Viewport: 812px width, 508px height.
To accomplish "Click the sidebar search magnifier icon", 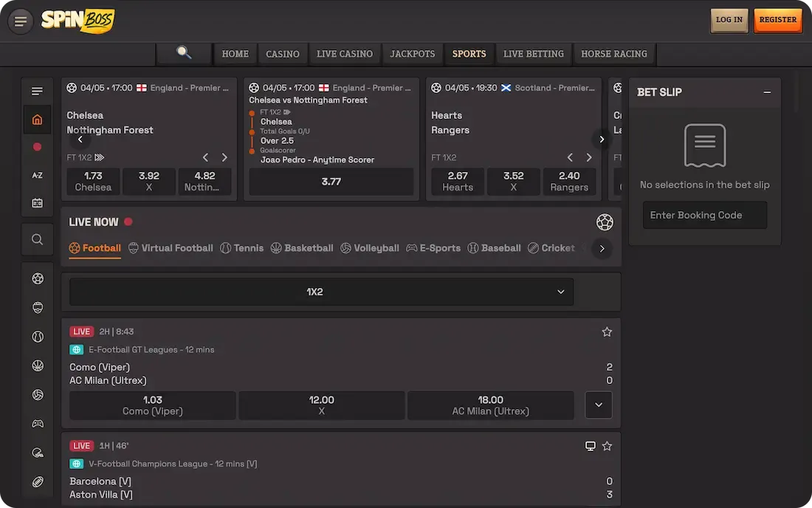I will [38, 239].
